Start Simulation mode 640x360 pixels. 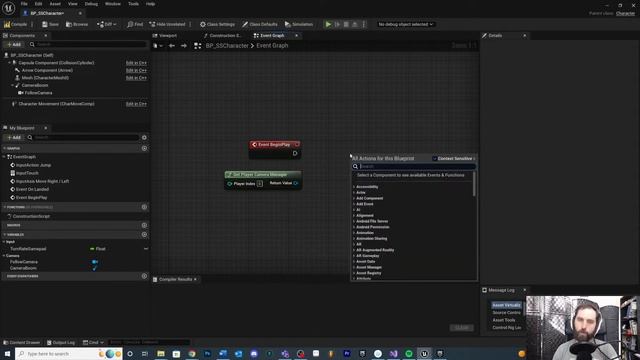(x=299, y=24)
